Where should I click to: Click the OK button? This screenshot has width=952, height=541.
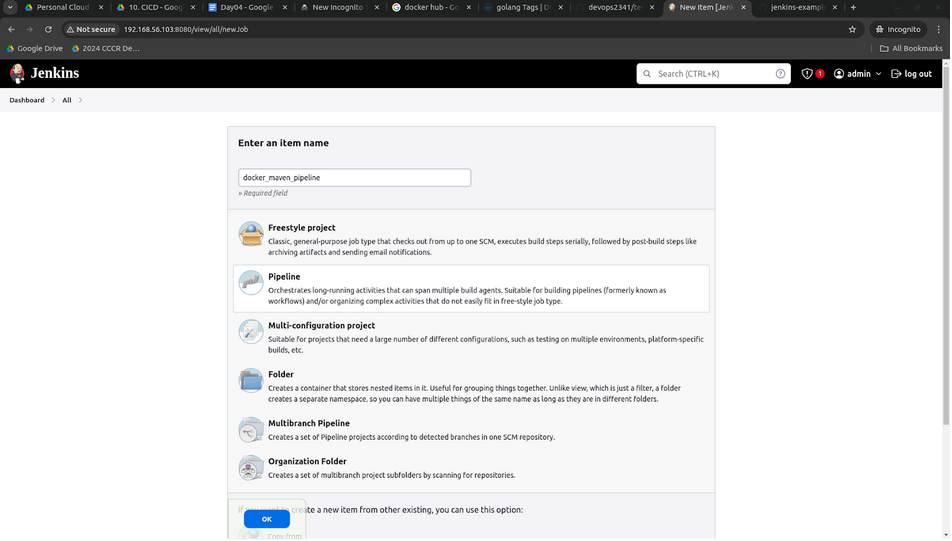coord(267,519)
